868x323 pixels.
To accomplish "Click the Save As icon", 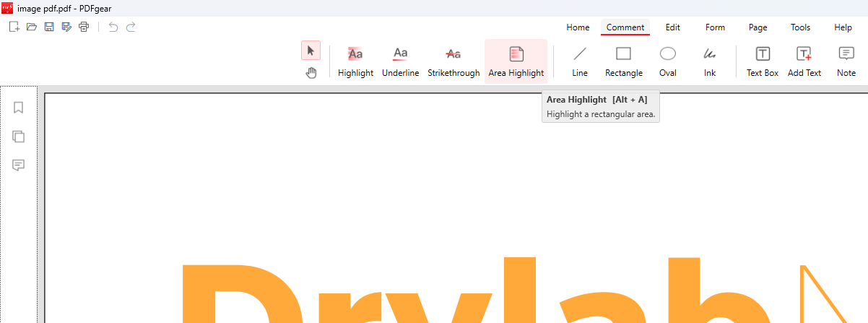I will tap(66, 27).
